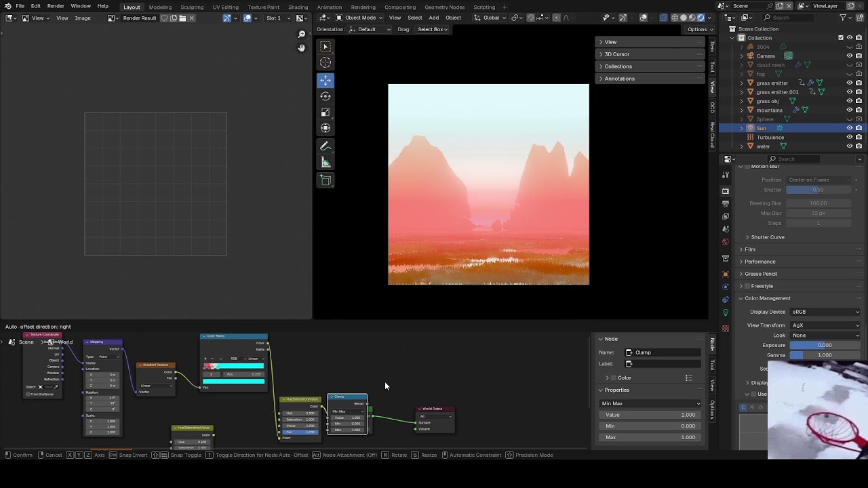The width and height of the screenshot is (868, 488).
Task: Open the Tool properties tab
Action: click(726, 175)
